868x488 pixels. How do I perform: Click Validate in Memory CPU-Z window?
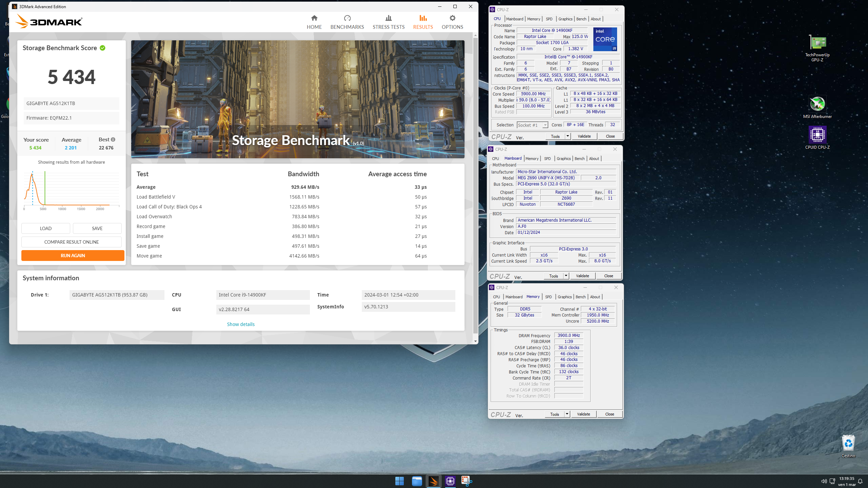tap(584, 414)
